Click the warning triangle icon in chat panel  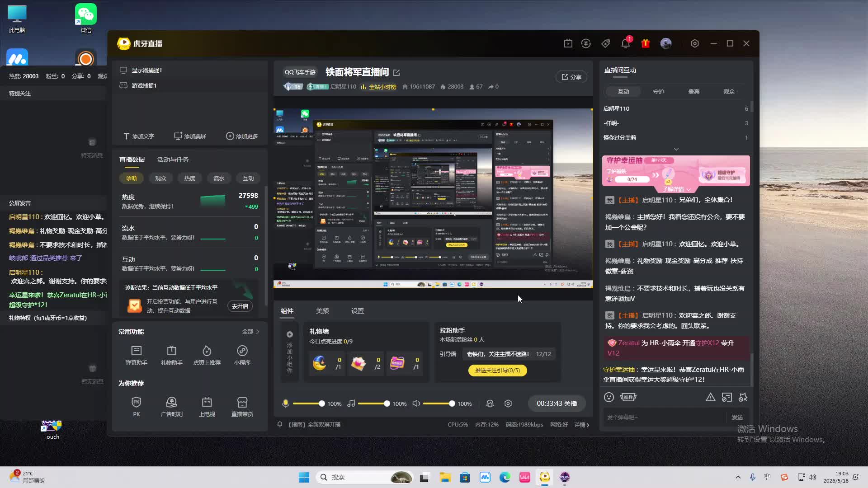pyautogui.click(x=711, y=397)
